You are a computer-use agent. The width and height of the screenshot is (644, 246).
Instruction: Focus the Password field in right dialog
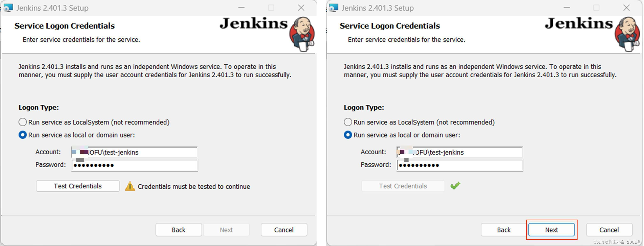click(475, 165)
